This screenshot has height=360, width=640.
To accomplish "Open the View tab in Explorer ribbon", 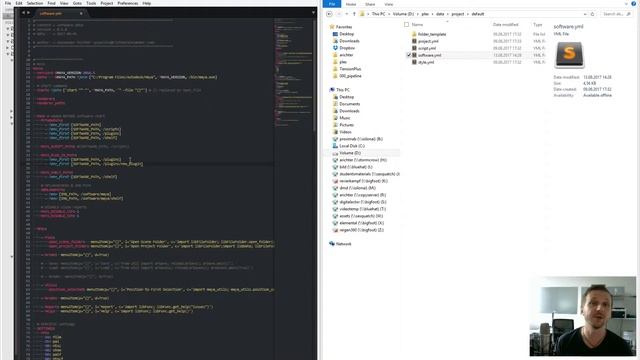I will (x=389, y=4).
